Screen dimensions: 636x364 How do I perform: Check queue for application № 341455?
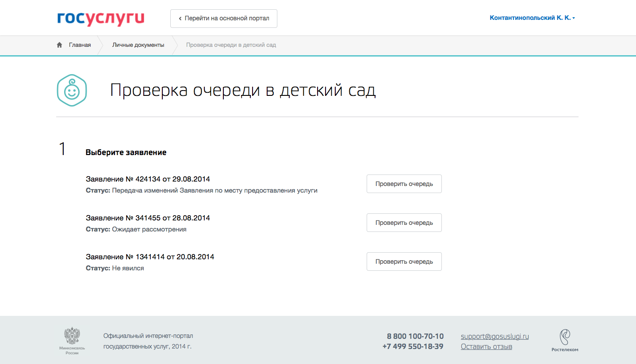404,223
